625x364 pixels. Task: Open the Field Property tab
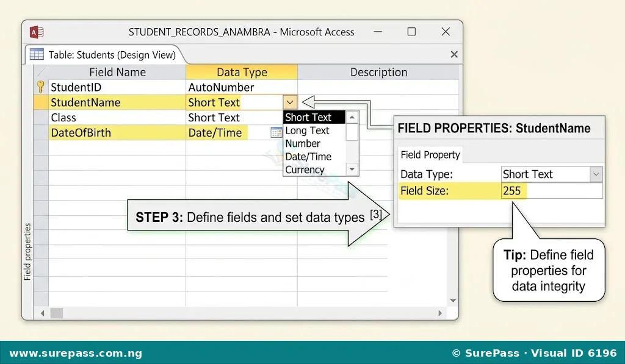430,154
